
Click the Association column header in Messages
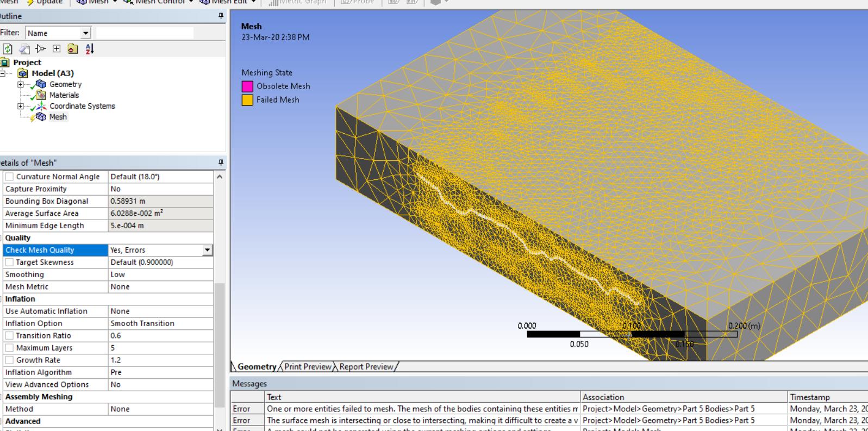pyautogui.click(x=684, y=397)
